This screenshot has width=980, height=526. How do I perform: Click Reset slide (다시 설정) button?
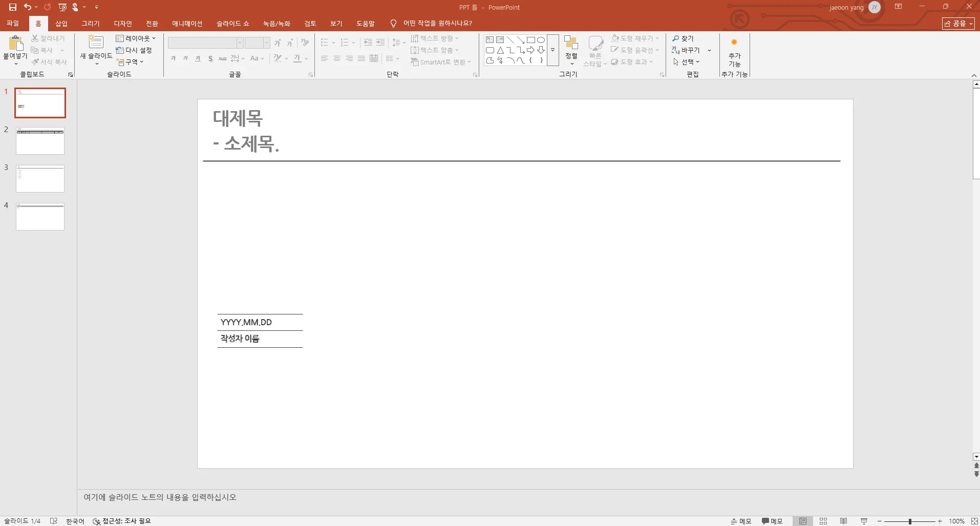click(x=134, y=50)
